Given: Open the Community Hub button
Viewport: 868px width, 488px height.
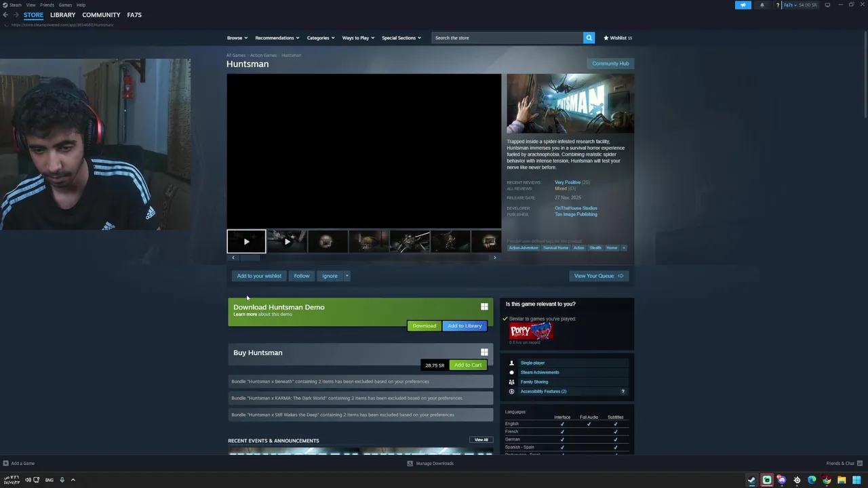Looking at the screenshot, I should click(x=610, y=64).
